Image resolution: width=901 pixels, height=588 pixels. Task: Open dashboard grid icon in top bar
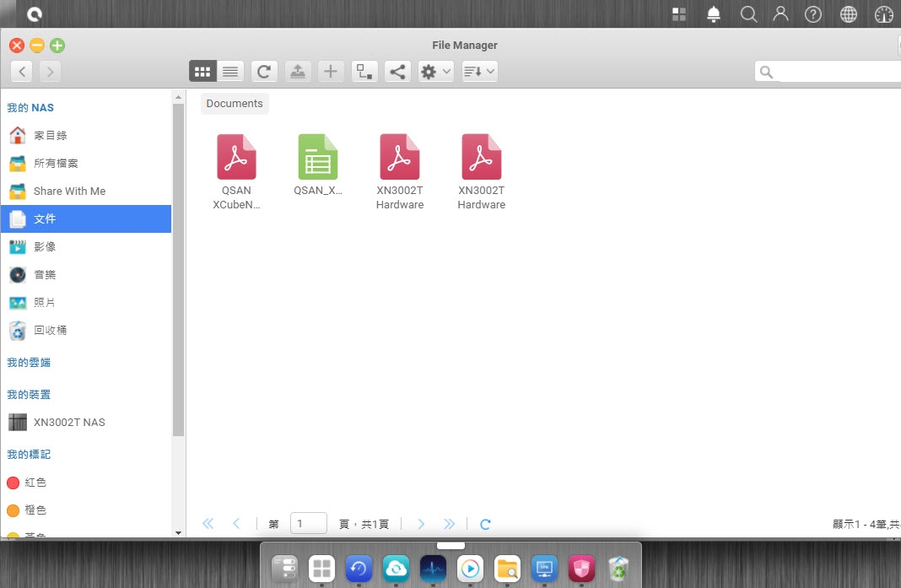pos(679,14)
